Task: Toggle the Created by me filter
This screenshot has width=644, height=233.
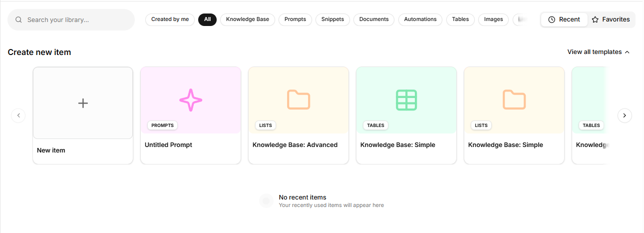Action: point(170,19)
